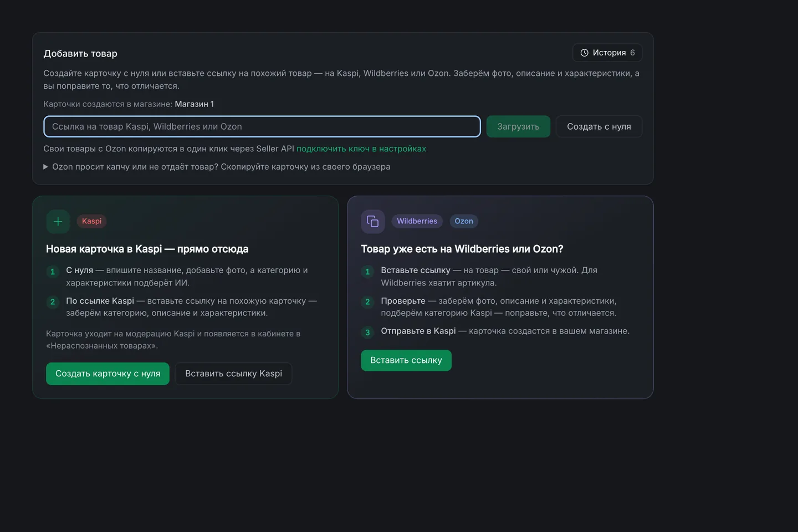This screenshot has width=798, height=532.
Task: Expand the Ozon капча help disclosure
Action: [x=217, y=167]
